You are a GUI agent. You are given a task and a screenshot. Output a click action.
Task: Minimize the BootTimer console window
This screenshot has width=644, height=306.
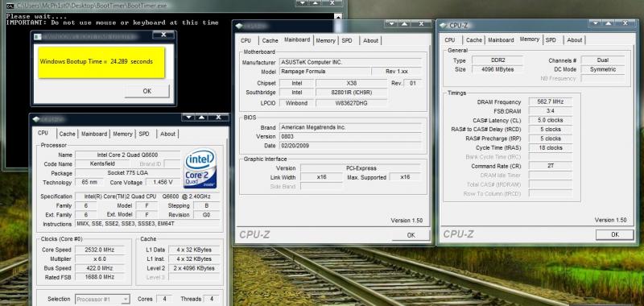pos(302,3)
